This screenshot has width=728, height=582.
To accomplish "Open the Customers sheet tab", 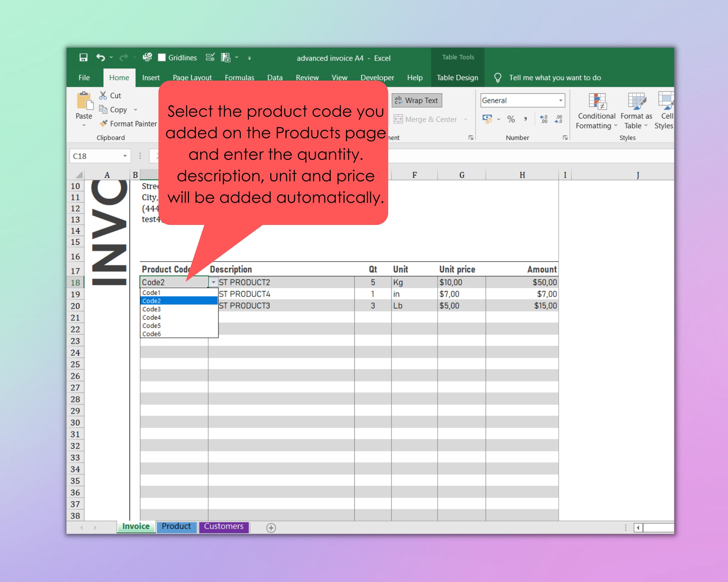I will pos(224,526).
